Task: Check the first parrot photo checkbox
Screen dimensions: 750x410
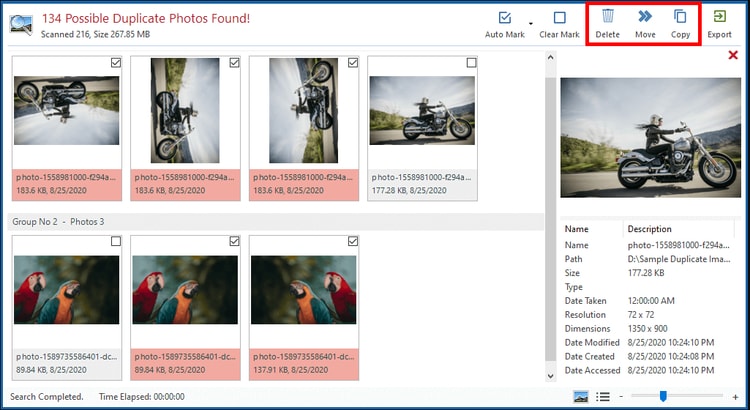Action: [x=116, y=241]
